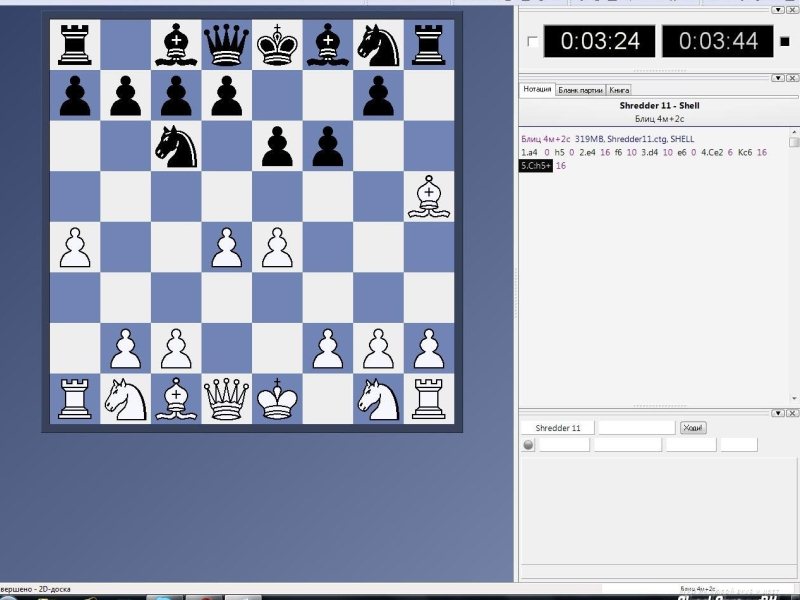Switch to the Бланк партии tab
Screen dimensions: 800x600
tap(580, 90)
